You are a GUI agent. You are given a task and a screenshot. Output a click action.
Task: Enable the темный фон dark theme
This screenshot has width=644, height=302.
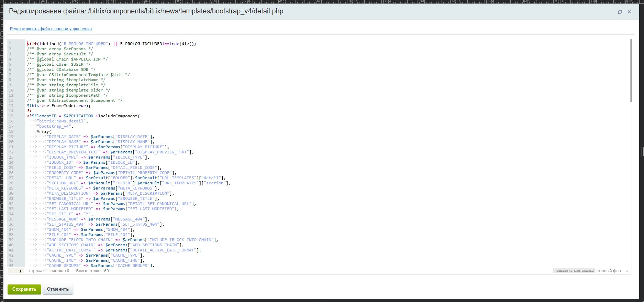tap(609, 271)
